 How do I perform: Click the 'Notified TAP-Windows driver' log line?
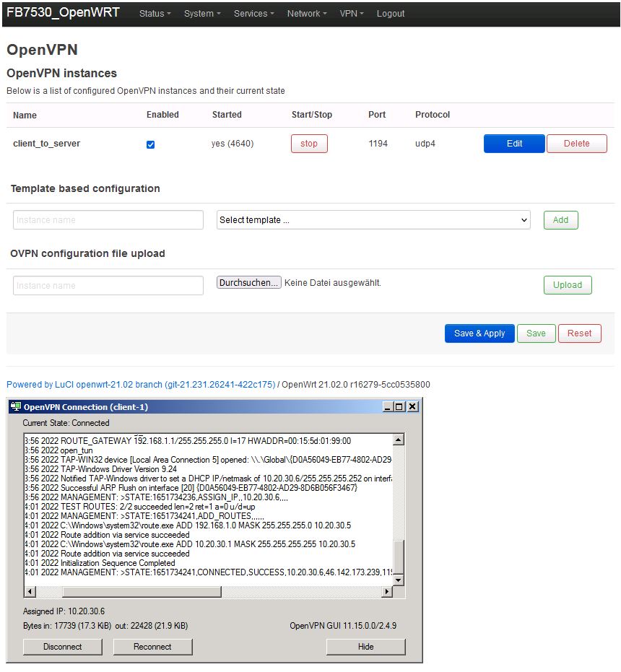point(209,479)
